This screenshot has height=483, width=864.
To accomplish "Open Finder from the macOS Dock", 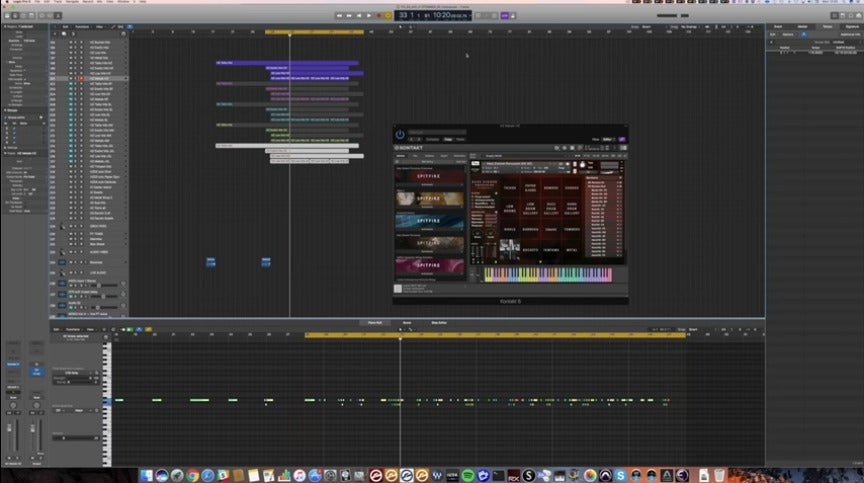I will click(x=147, y=474).
